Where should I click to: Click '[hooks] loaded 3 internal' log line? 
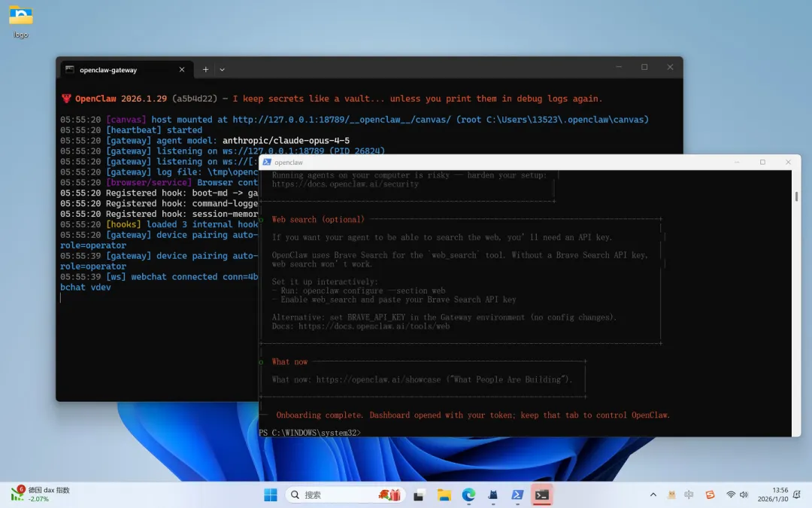[x=159, y=224]
